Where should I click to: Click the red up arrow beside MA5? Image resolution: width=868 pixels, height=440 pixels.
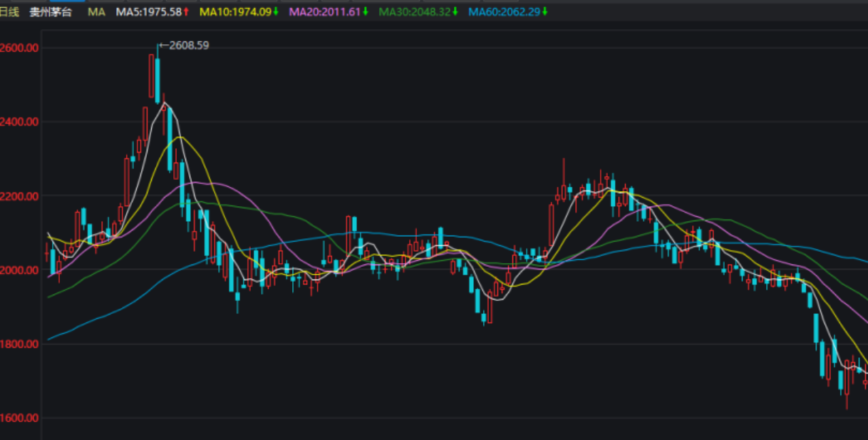[x=186, y=12]
